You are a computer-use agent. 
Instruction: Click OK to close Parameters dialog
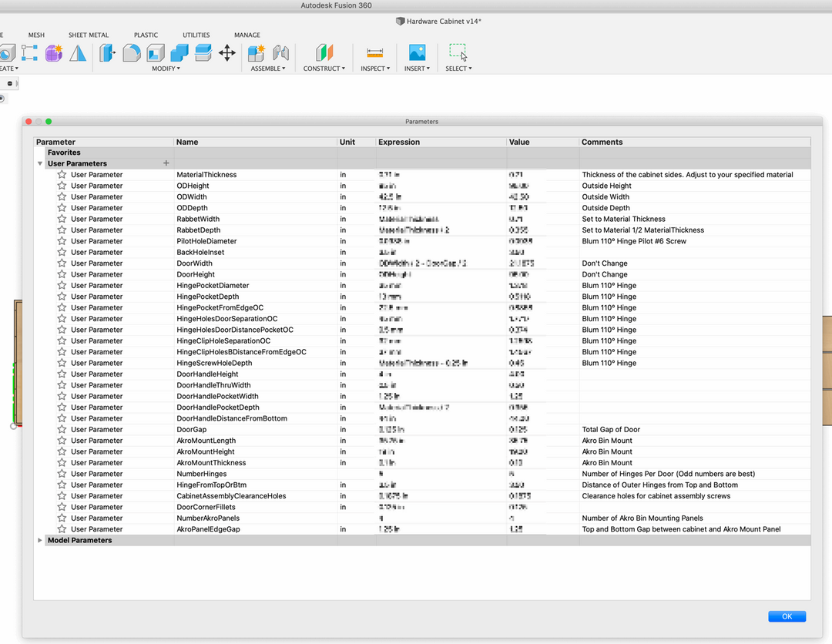pos(787,616)
